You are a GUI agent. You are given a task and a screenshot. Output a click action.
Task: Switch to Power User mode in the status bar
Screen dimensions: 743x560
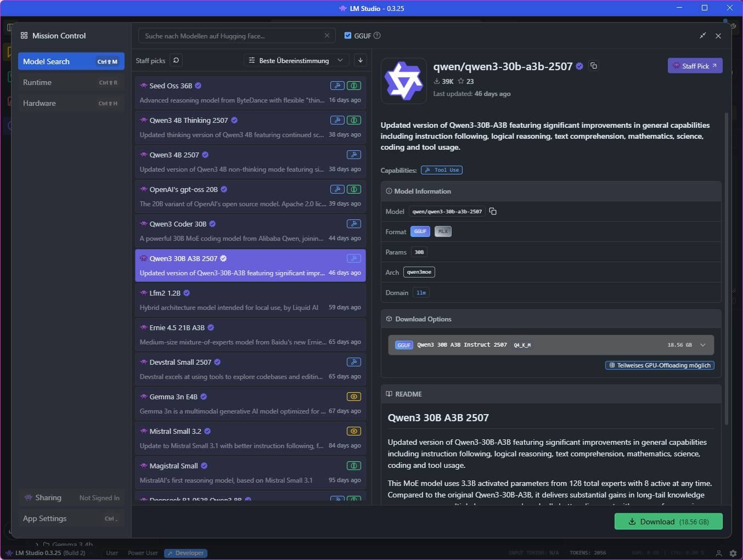[x=143, y=553]
